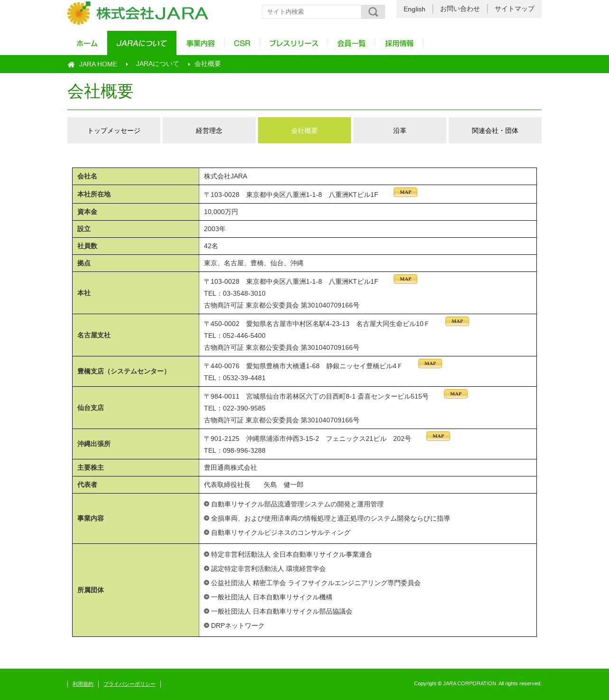Click 利用規約 footer link
The image size is (609, 700).
83,684
